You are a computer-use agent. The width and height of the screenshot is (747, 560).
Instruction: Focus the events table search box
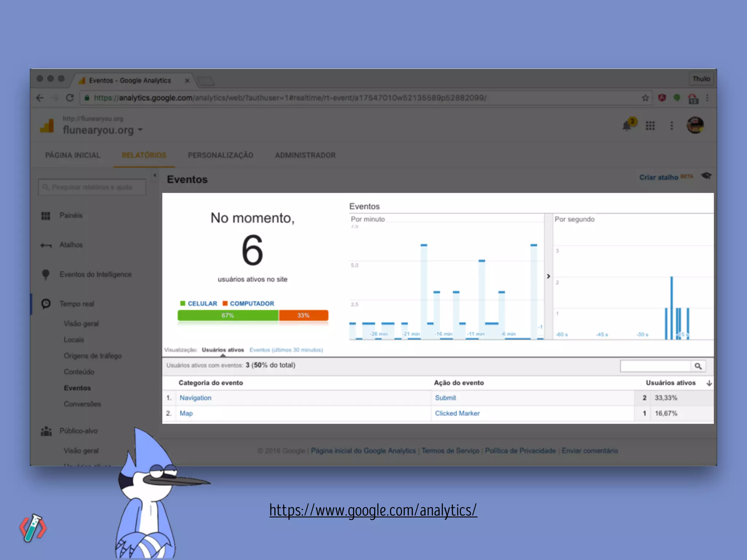[x=655, y=366]
